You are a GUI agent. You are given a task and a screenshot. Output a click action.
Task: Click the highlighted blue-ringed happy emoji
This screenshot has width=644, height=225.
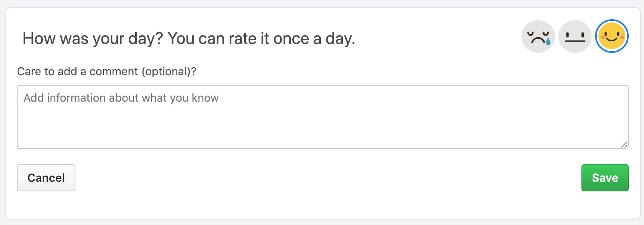[612, 36]
